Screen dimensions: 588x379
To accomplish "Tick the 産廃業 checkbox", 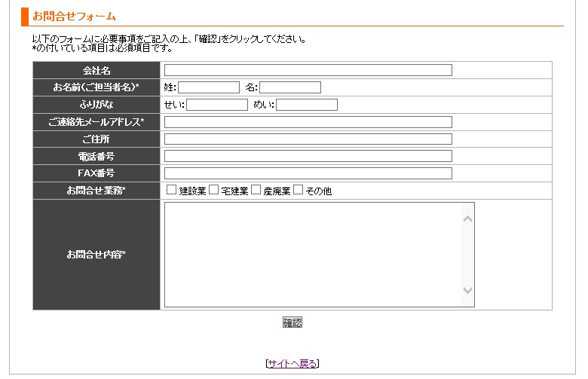I will [x=256, y=190].
